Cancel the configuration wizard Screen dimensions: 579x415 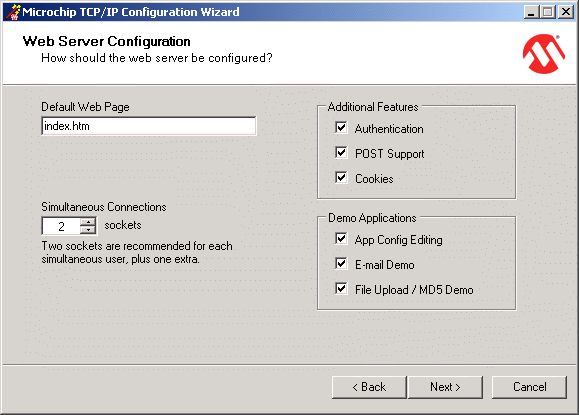(x=530, y=387)
